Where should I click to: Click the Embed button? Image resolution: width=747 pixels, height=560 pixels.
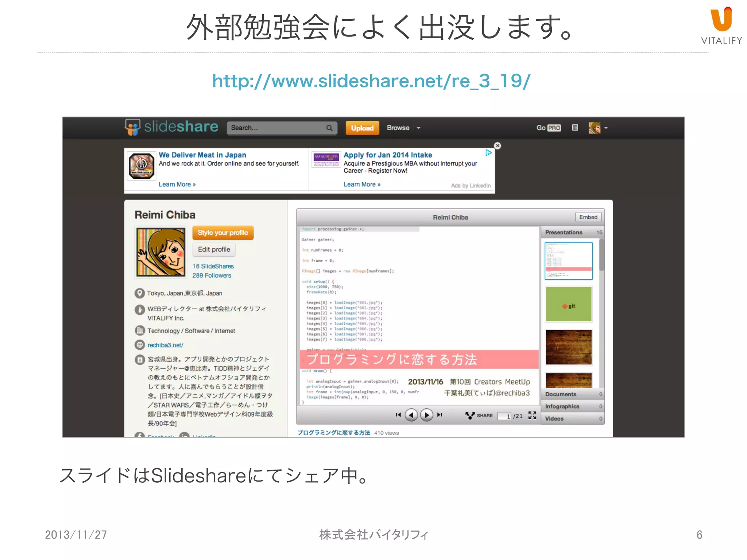coord(588,217)
